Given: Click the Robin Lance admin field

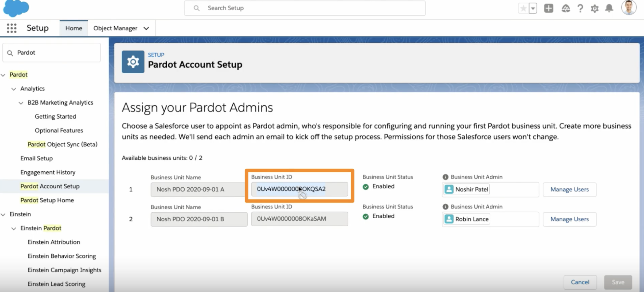Looking at the screenshot, I should click(490, 219).
